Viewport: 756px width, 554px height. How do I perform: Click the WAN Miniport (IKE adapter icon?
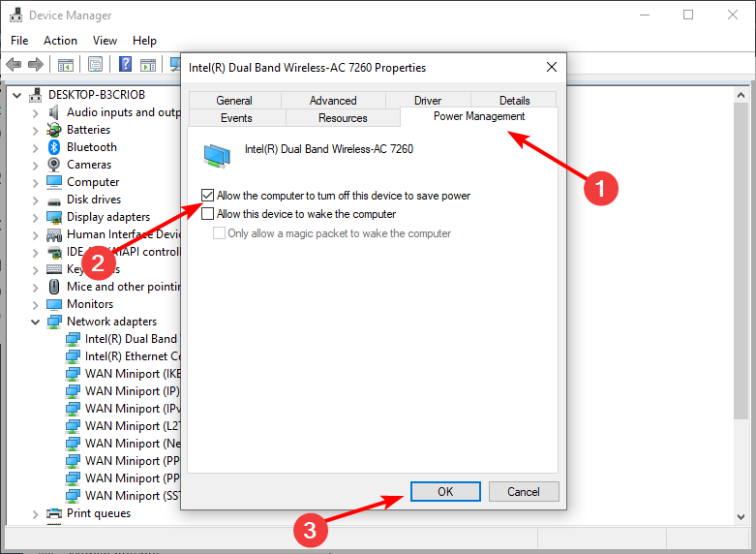(73, 374)
